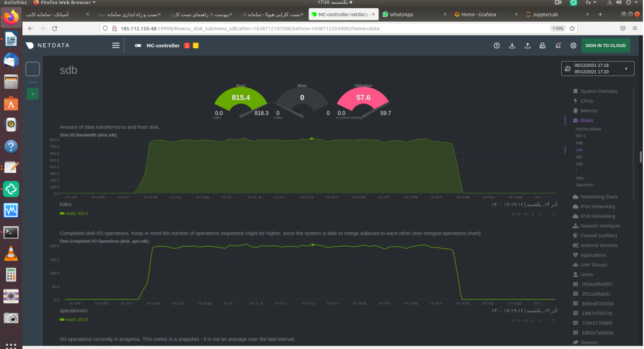Jump to dm-1 disk submenu

pos(580,136)
